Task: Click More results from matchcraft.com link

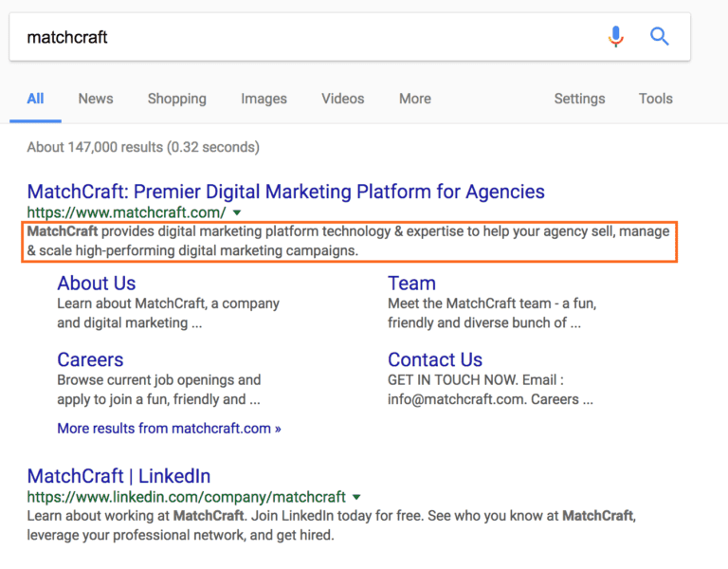Action: pos(169,429)
